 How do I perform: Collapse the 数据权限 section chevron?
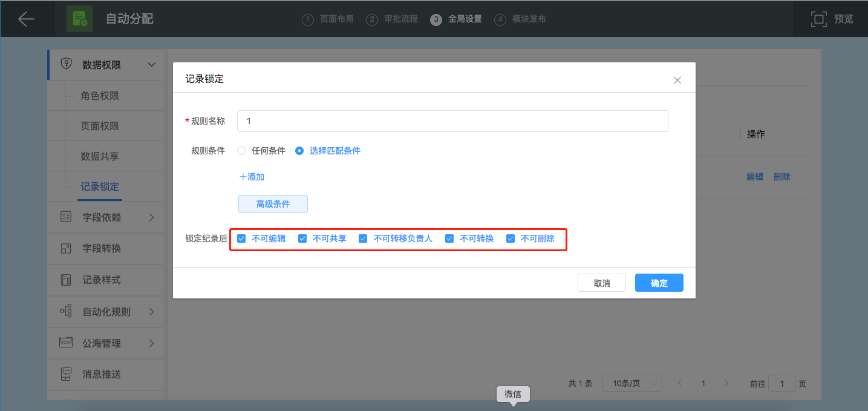pyautogui.click(x=152, y=64)
